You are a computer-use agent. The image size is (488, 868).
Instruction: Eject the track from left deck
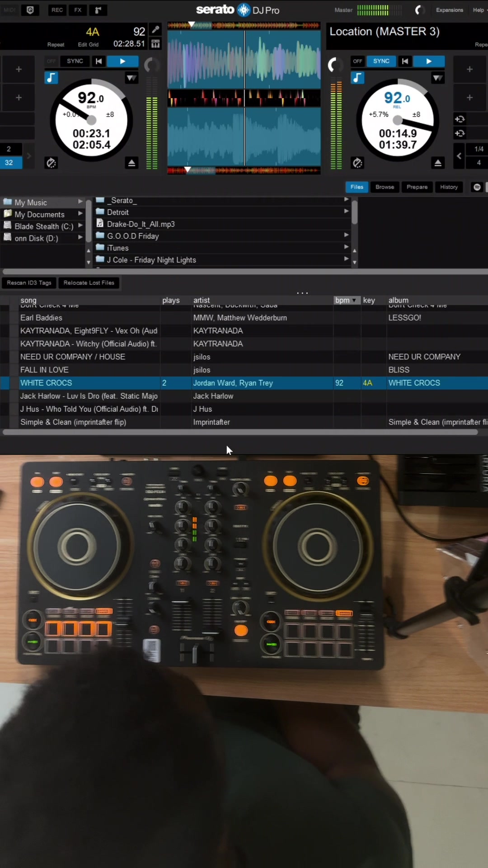[x=131, y=163]
